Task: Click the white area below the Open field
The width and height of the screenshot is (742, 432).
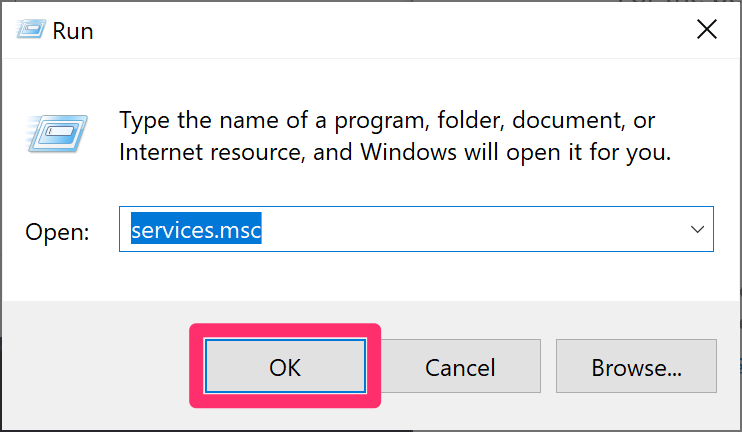Action: [x=416, y=275]
